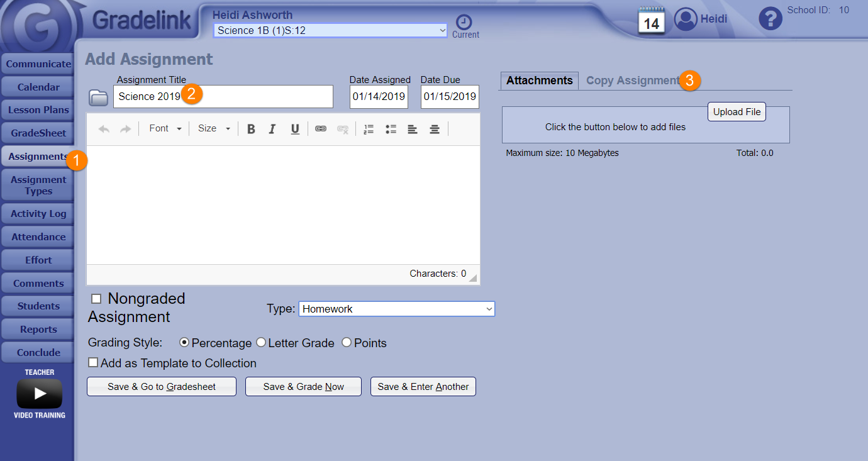Click the insert link icon
868x461 pixels.
(321, 129)
